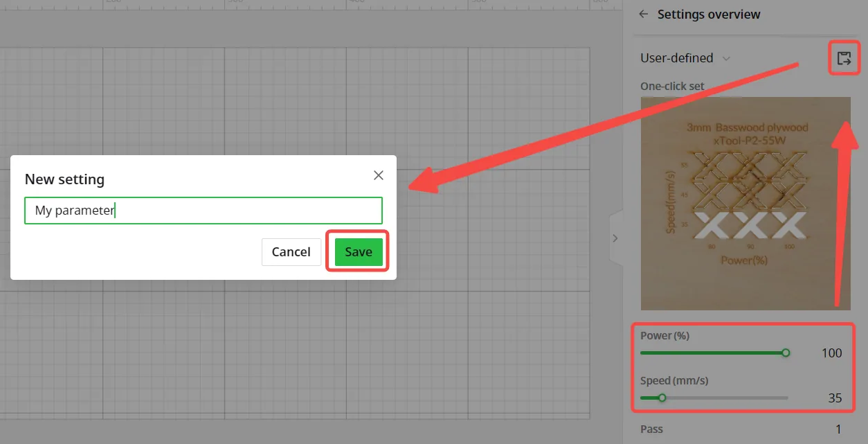Go back from Settings overview
868x444 pixels.
[x=644, y=14]
